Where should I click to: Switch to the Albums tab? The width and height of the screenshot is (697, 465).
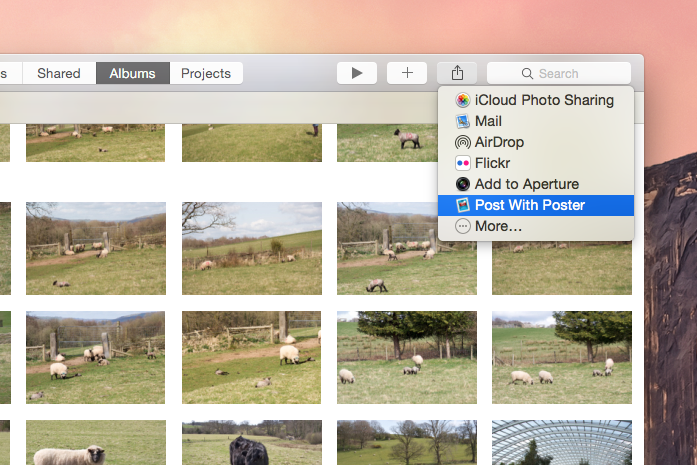[x=132, y=73]
